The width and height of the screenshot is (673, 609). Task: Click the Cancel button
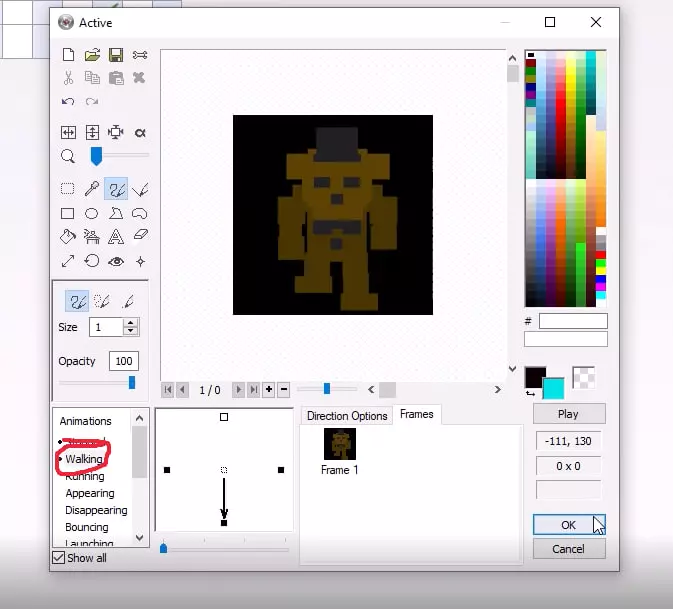click(569, 549)
